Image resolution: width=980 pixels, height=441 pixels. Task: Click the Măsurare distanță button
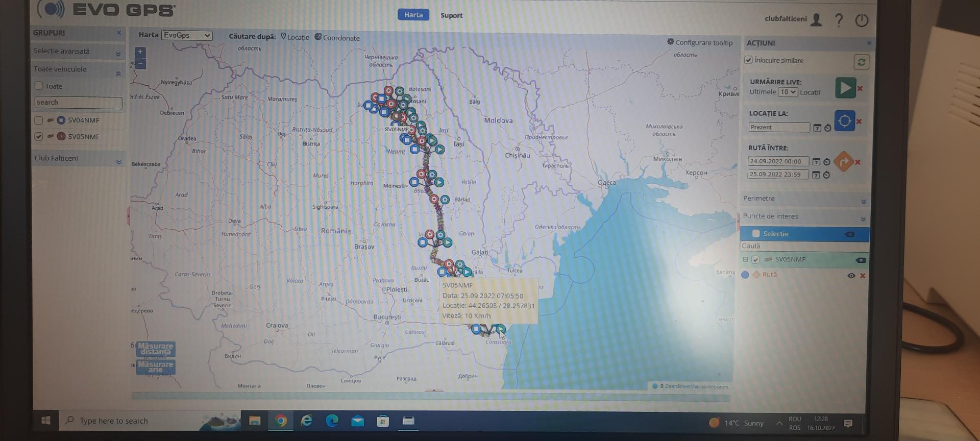[156, 349]
